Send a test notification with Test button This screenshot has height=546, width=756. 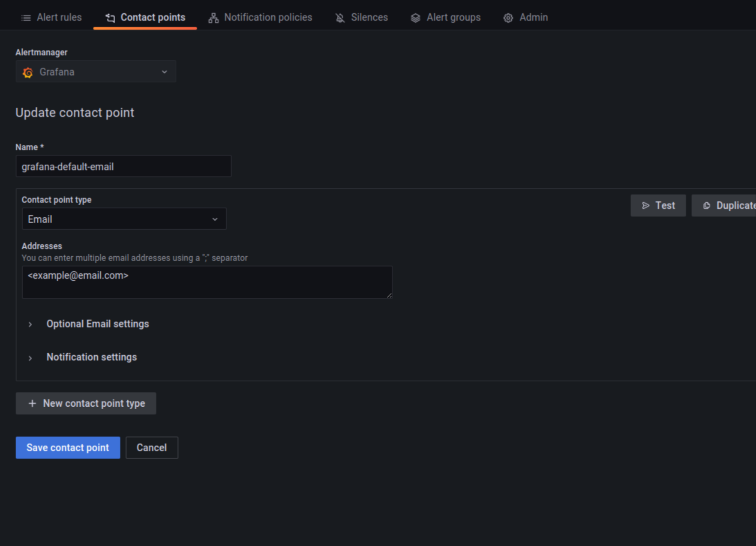[658, 206]
